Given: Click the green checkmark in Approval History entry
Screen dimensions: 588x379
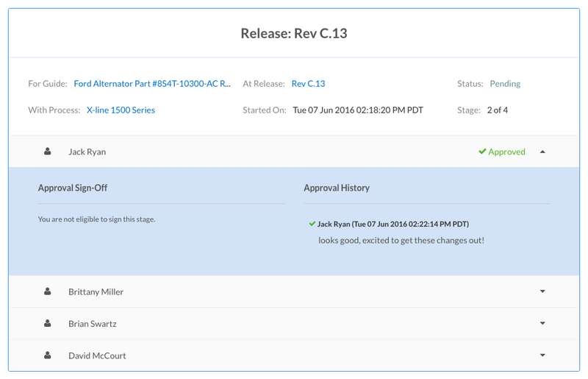Looking at the screenshot, I should (312, 224).
